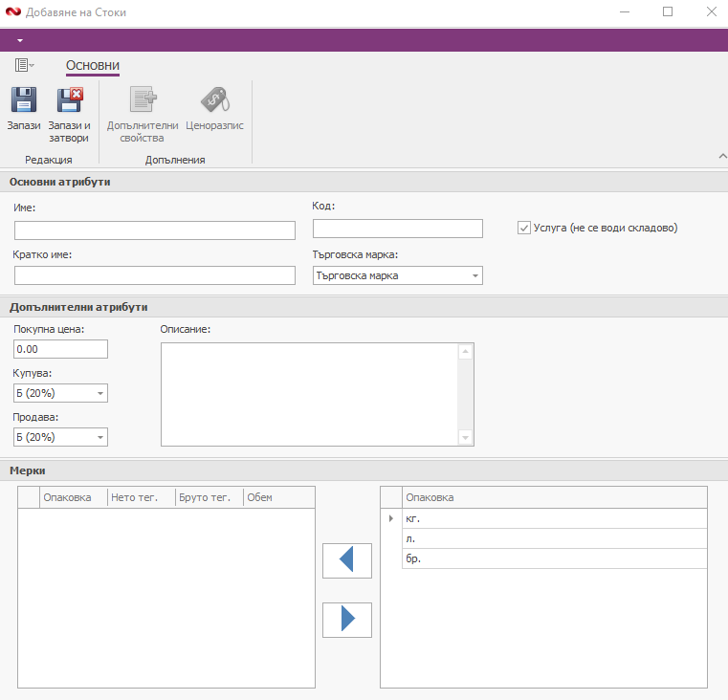Click the right arrow to remove packaging

(x=346, y=620)
